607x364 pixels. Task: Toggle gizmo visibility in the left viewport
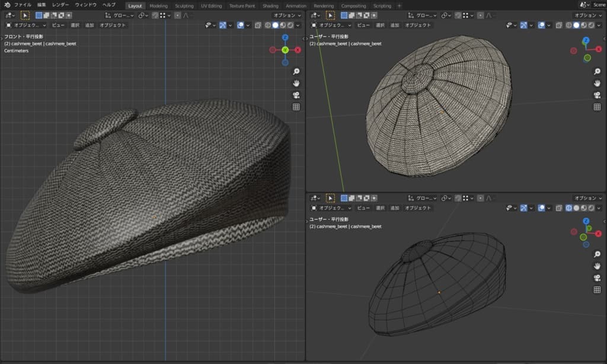223,25
